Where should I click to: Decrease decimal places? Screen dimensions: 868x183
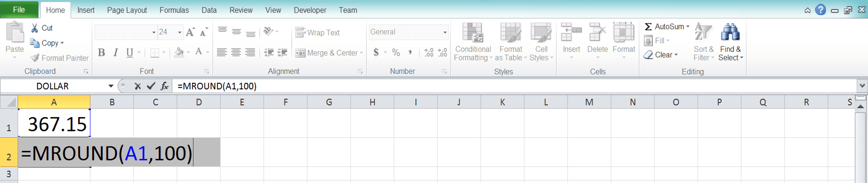tap(443, 52)
